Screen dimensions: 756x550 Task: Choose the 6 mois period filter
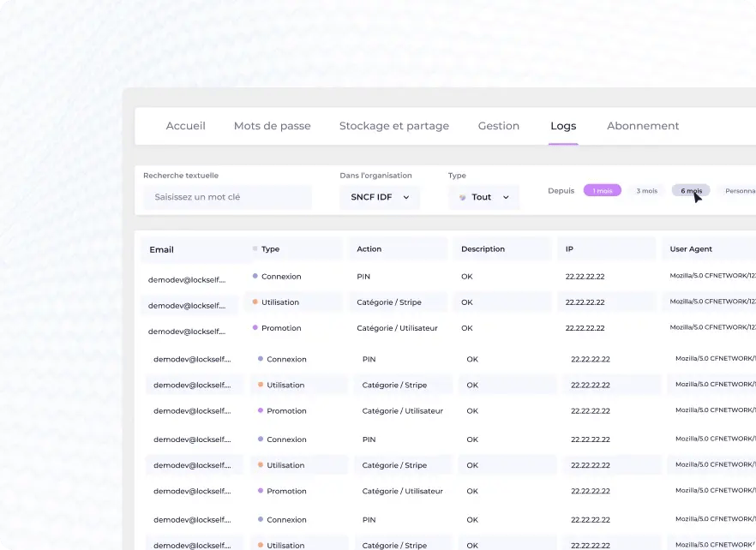coord(690,190)
